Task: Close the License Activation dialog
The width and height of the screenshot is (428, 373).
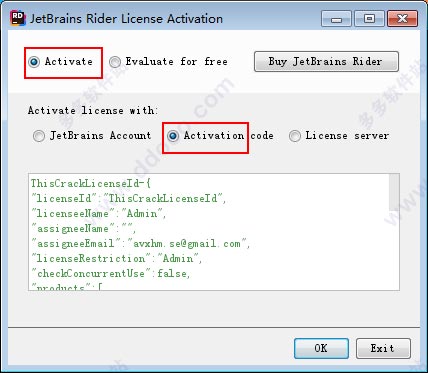Action: click(x=402, y=19)
